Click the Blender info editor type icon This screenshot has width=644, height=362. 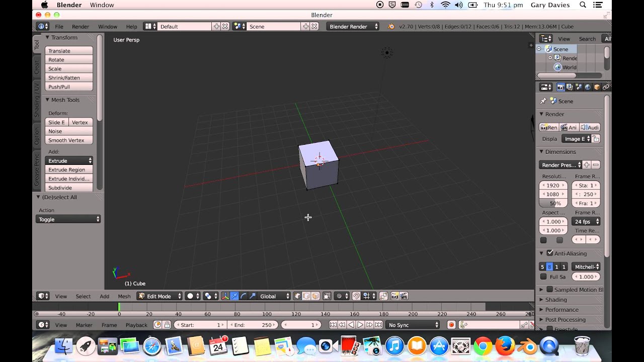click(43, 26)
